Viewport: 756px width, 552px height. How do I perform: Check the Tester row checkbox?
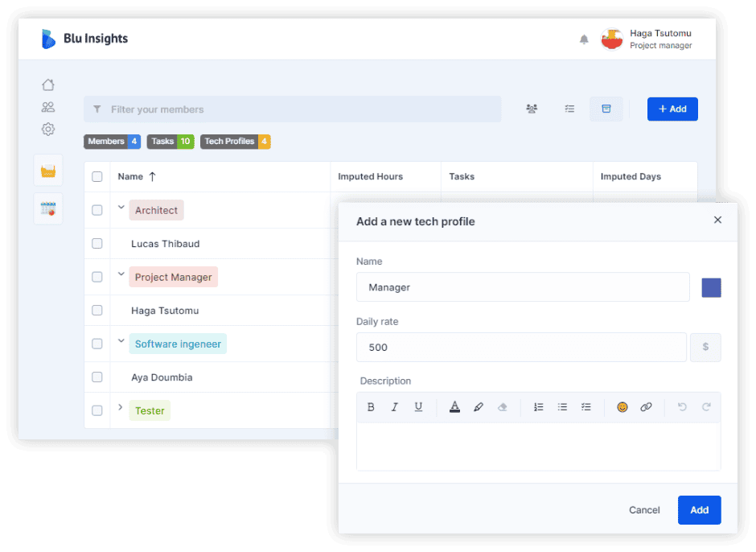click(x=97, y=410)
